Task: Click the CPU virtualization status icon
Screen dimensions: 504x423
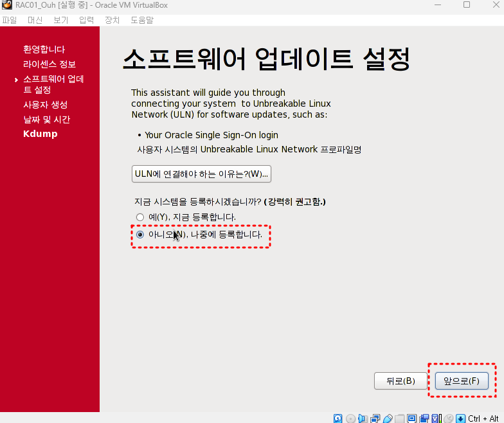Action: pyautogui.click(x=436, y=418)
